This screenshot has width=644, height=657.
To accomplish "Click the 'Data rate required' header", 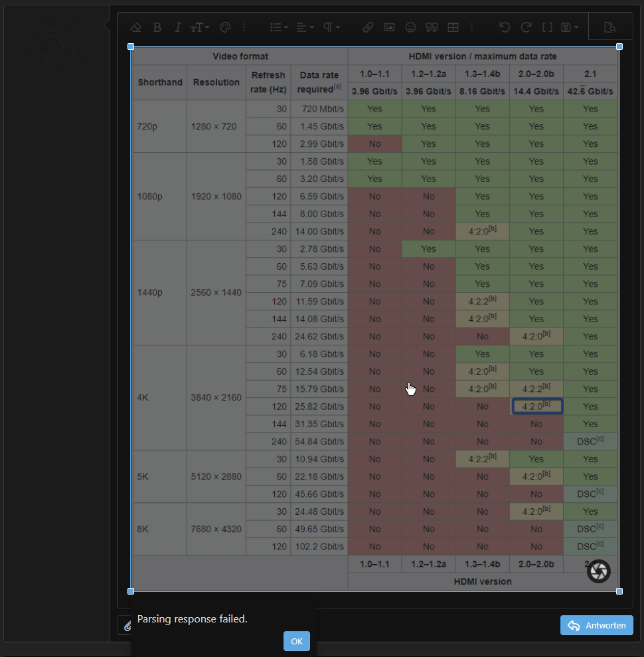I will coord(319,82).
